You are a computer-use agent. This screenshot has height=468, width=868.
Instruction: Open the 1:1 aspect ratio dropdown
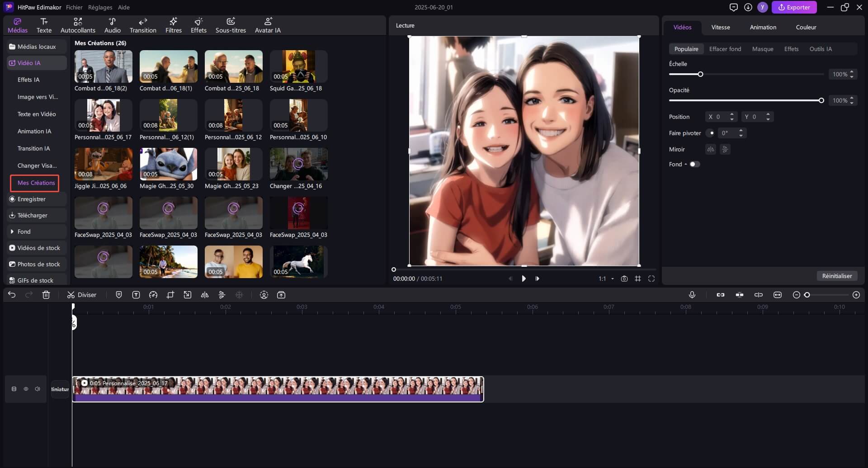tap(606, 279)
